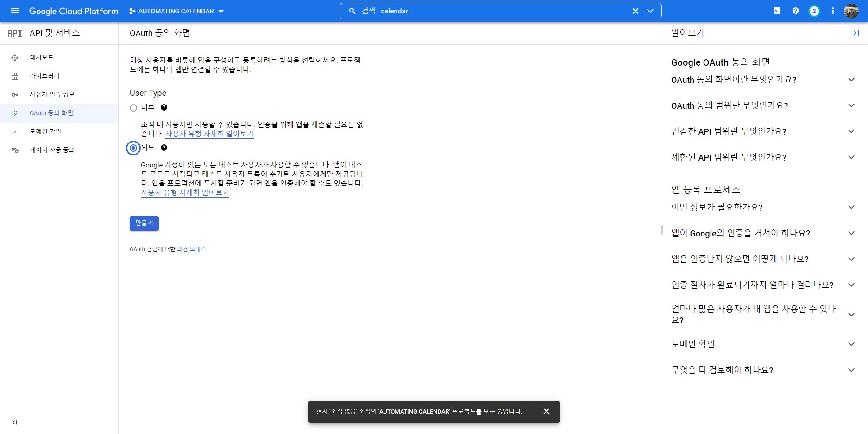Viewport: 868px width, 434px height.
Task: Select the 외부 radio button
Action: point(133,148)
